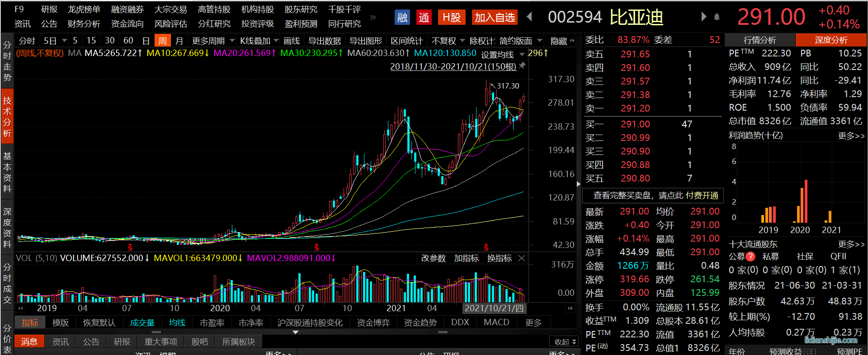Go to previous stock with left arrow
The width and height of the screenshot is (868, 355).
[529, 17]
